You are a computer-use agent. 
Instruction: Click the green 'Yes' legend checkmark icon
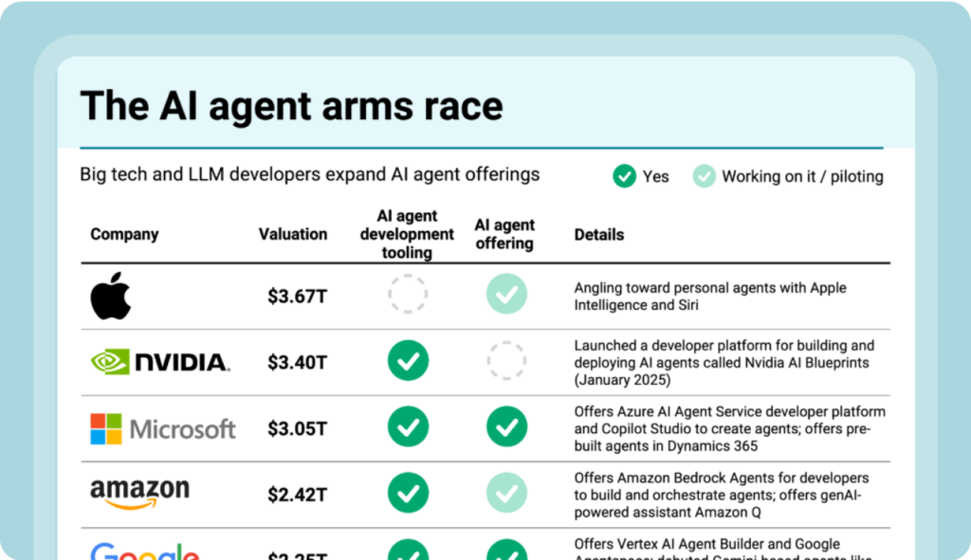(624, 176)
